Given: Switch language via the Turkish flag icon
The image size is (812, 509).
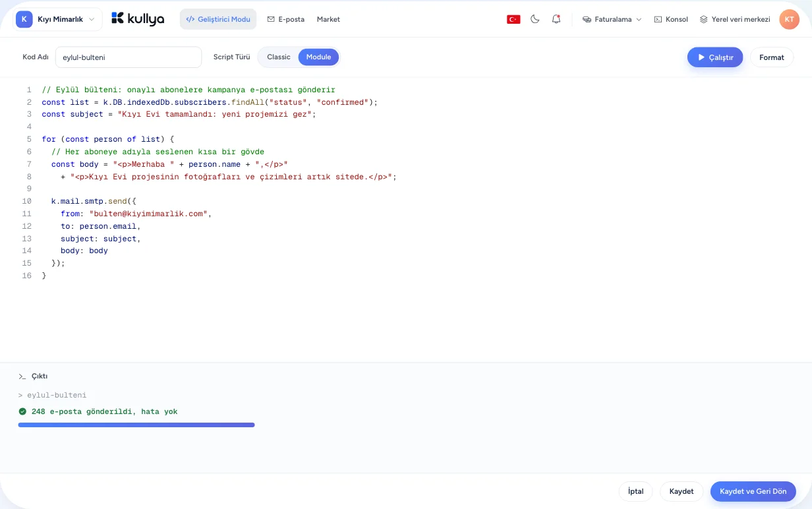Looking at the screenshot, I should [513, 20].
